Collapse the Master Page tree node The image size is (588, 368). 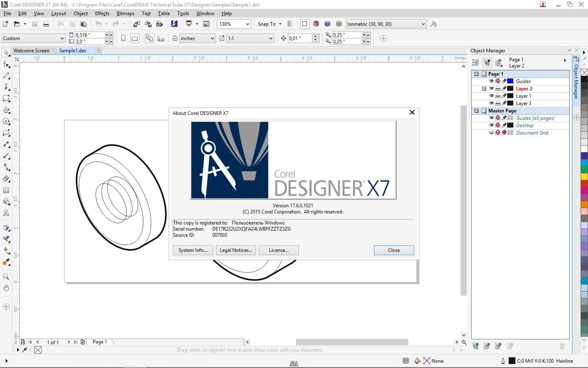tap(476, 111)
